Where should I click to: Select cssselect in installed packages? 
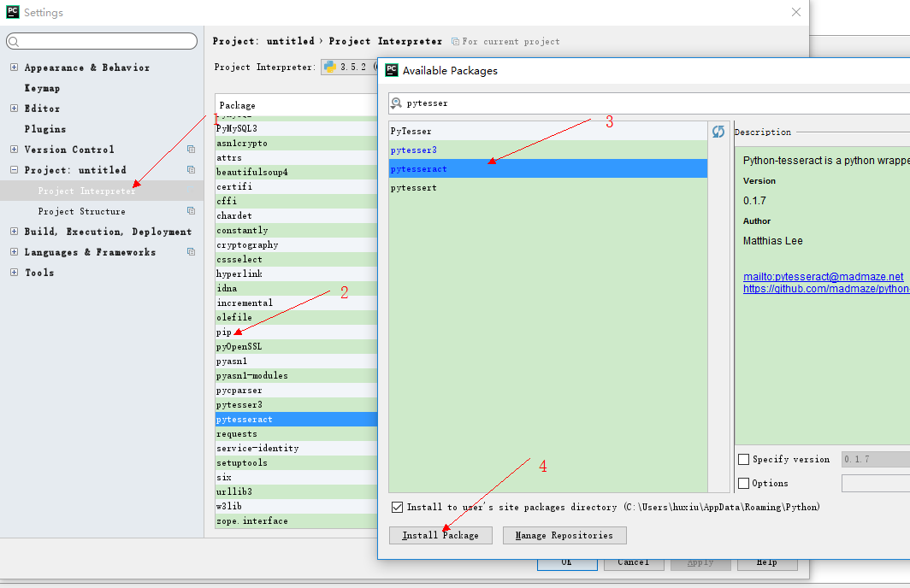tap(296, 259)
